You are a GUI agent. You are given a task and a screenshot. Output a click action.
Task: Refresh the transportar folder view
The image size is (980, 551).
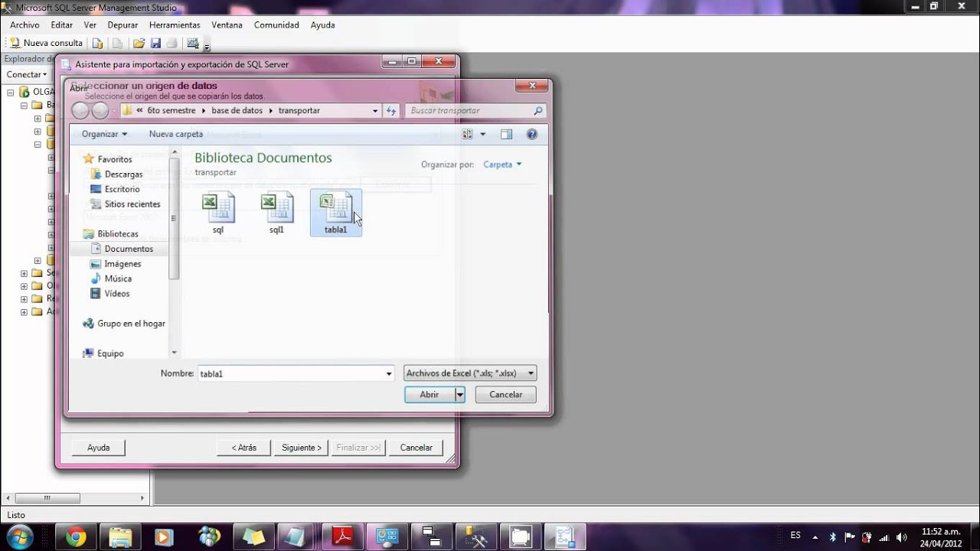391,111
